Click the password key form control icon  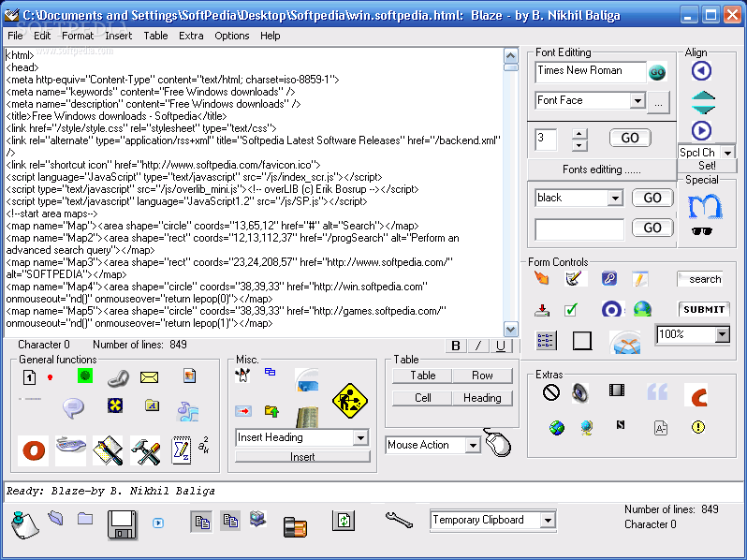click(608, 278)
